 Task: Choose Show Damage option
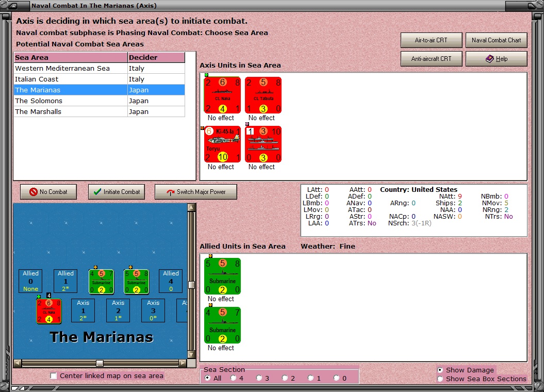(x=440, y=370)
